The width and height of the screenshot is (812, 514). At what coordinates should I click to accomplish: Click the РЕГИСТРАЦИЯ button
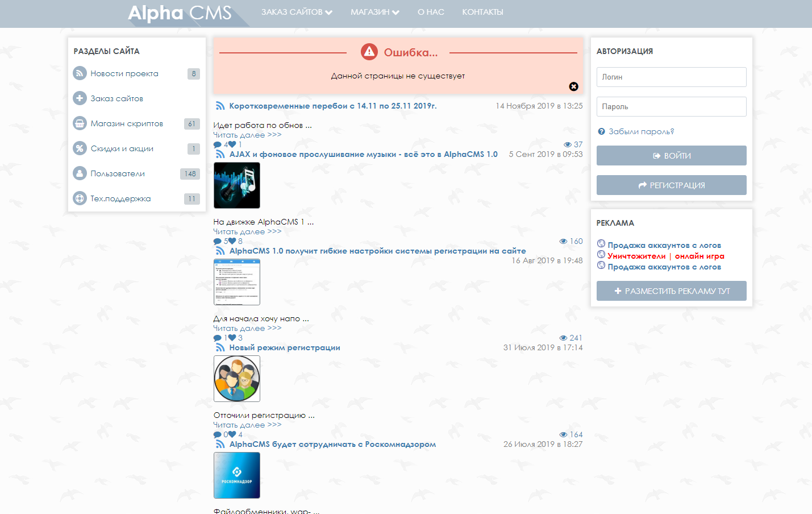671,185
